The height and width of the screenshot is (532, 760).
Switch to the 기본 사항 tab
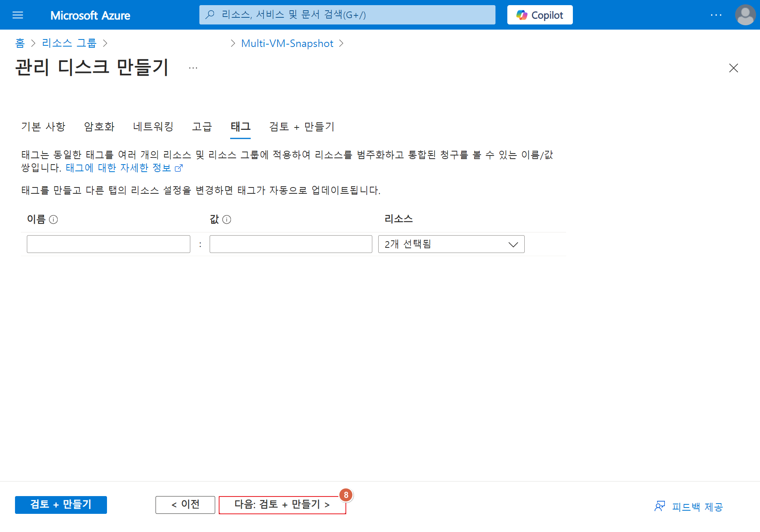pyautogui.click(x=43, y=127)
